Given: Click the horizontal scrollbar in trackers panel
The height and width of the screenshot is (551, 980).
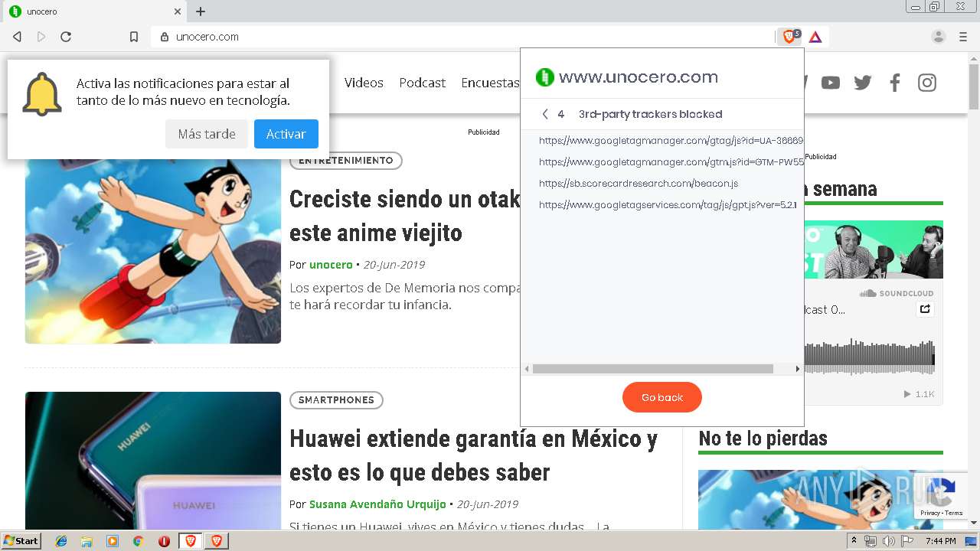Looking at the screenshot, I should (x=653, y=369).
